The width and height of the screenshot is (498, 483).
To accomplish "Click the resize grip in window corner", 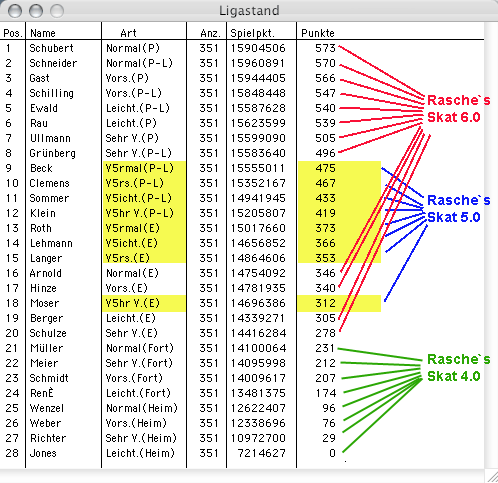I will coord(491,476).
